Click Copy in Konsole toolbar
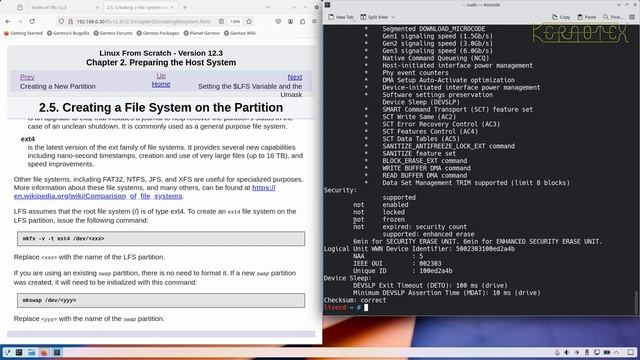Screen dimensions: 640x360 pyautogui.click(x=561, y=17)
